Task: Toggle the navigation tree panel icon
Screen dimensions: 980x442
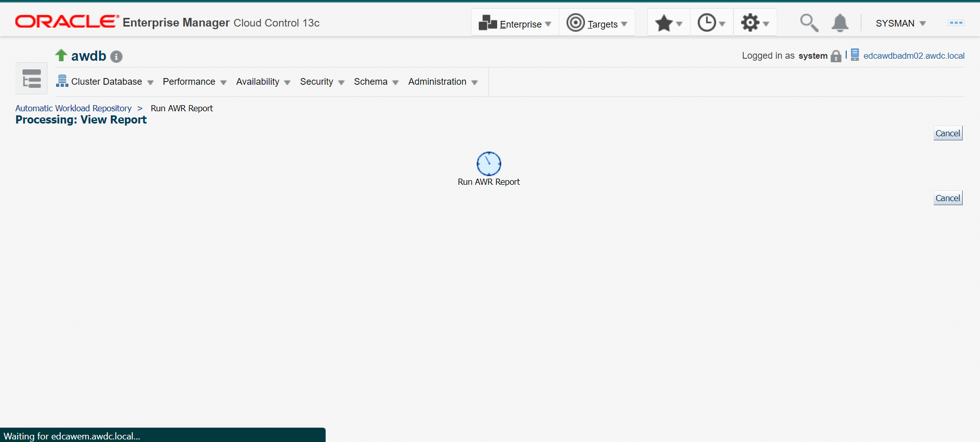Action: tap(31, 79)
